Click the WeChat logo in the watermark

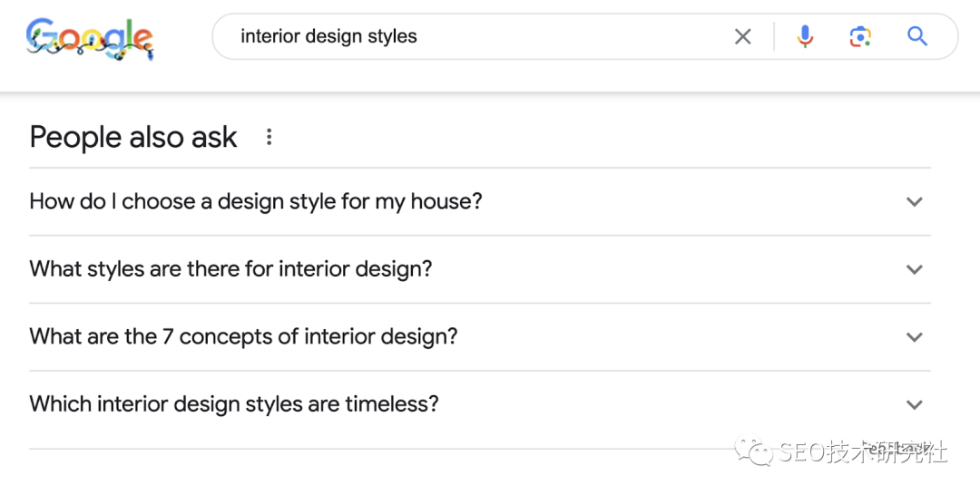tap(755, 450)
